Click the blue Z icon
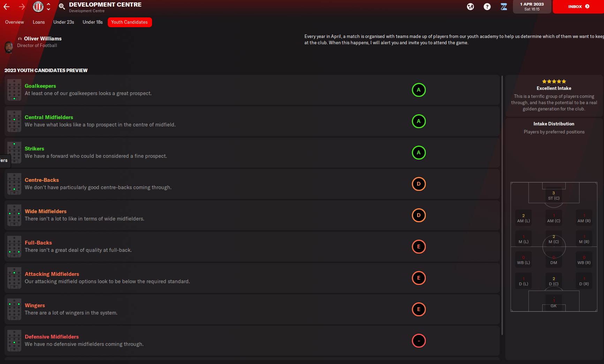This screenshot has width=604, height=364. click(x=504, y=7)
